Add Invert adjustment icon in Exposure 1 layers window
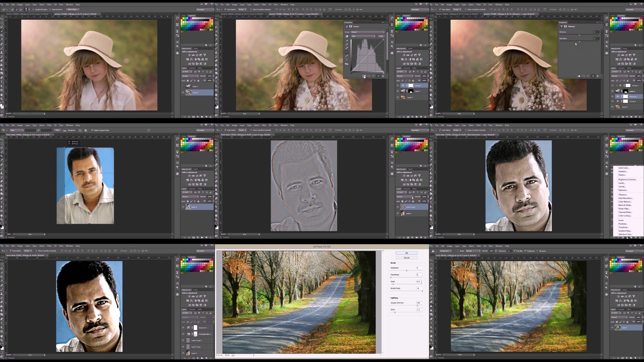This screenshot has height=362, width=644. (x=189, y=305)
